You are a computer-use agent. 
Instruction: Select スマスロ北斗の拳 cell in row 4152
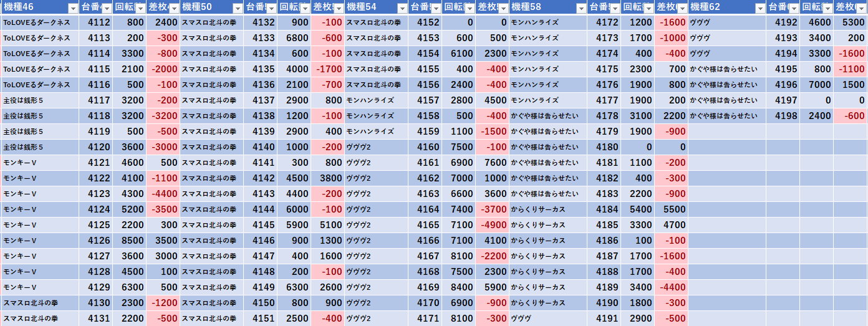[x=377, y=22]
